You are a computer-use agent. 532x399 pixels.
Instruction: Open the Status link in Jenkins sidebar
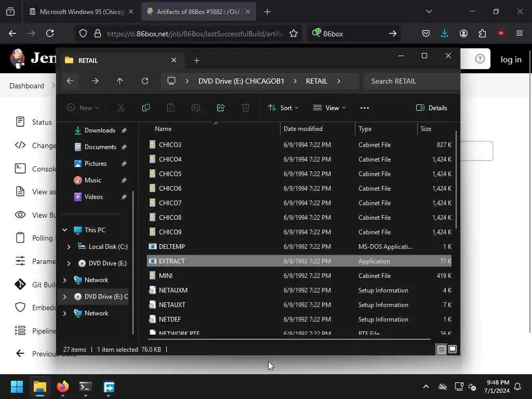[34, 122]
